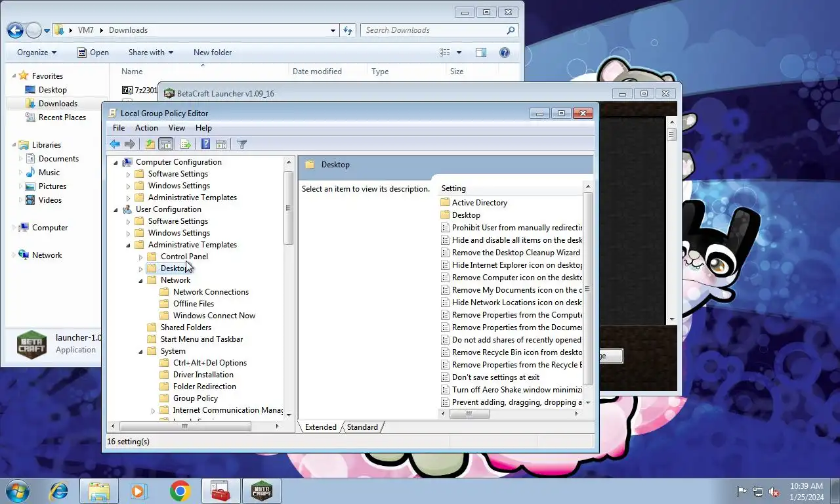The height and width of the screenshot is (504, 840).
Task: Open the Share with dropdown in Explorer
Action: [x=151, y=52]
